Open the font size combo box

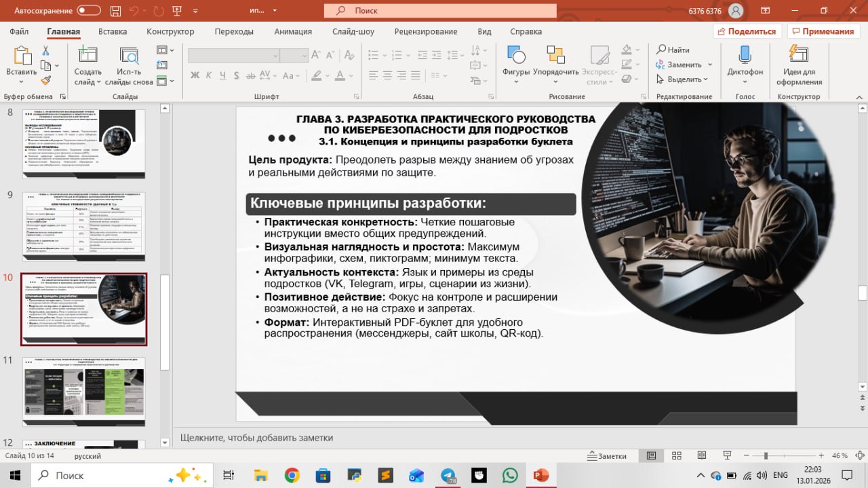[295, 56]
